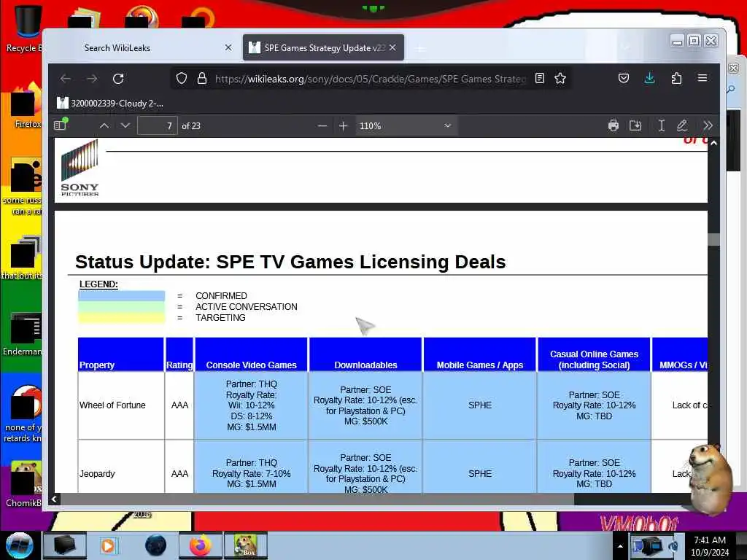Screen dimensions: 747x560
Task: Open the dark globe taskbar icon
Action: [155, 545]
